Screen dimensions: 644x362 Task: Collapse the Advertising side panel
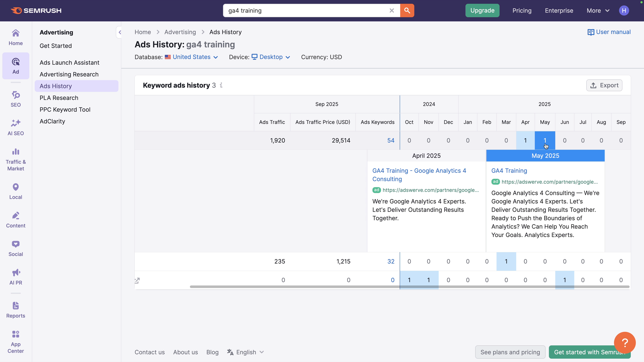coord(120,32)
